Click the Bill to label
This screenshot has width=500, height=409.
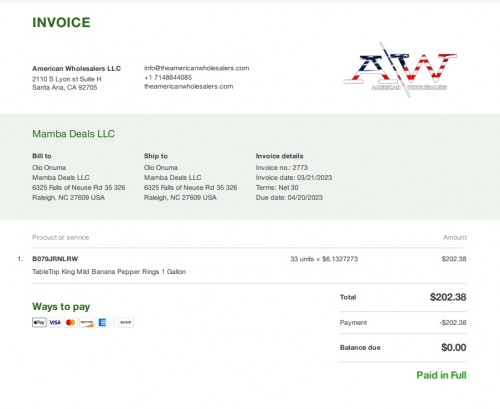coord(42,156)
